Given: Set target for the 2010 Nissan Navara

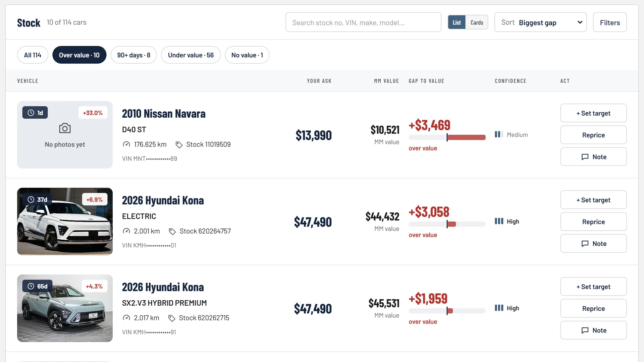Looking at the screenshot, I should coord(593,113).
